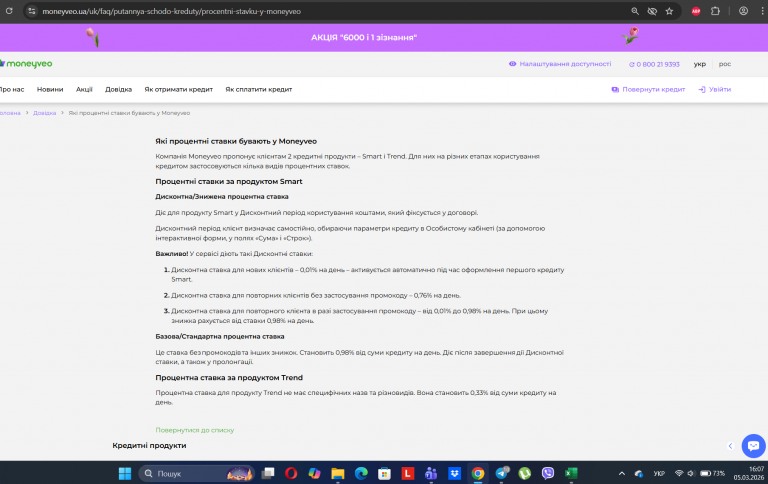Click the 'Увійти' login link
The image size is (768, 484).
point(715,89)
